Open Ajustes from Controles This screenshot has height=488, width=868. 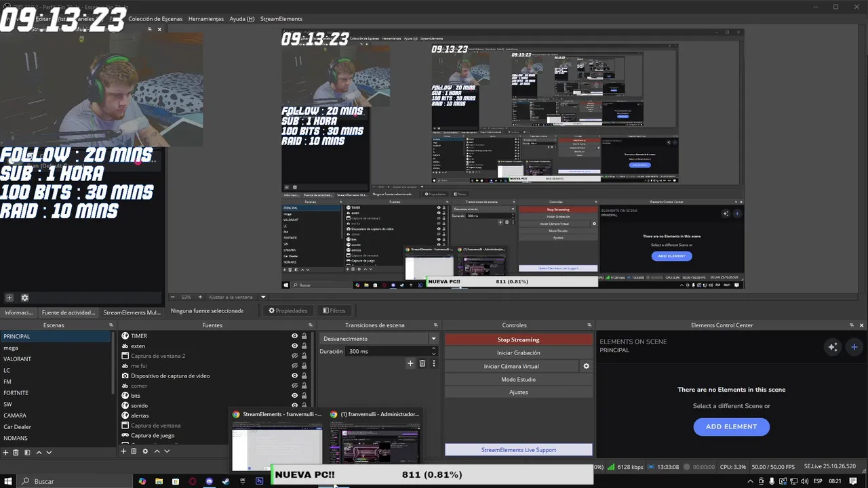click(519, 392)
